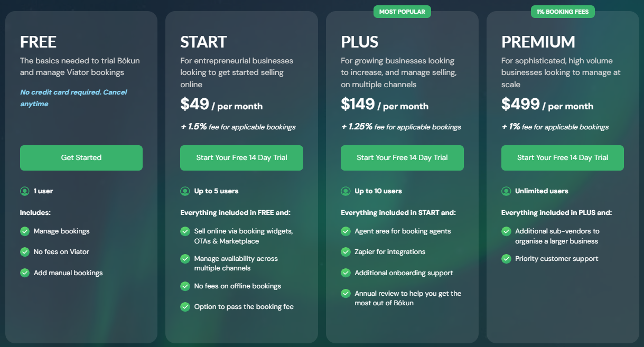Image resolution: width=644 pixels, height=347 pixels.
Task: Start the free trial for PREMIUM plan
Action: 562,158
